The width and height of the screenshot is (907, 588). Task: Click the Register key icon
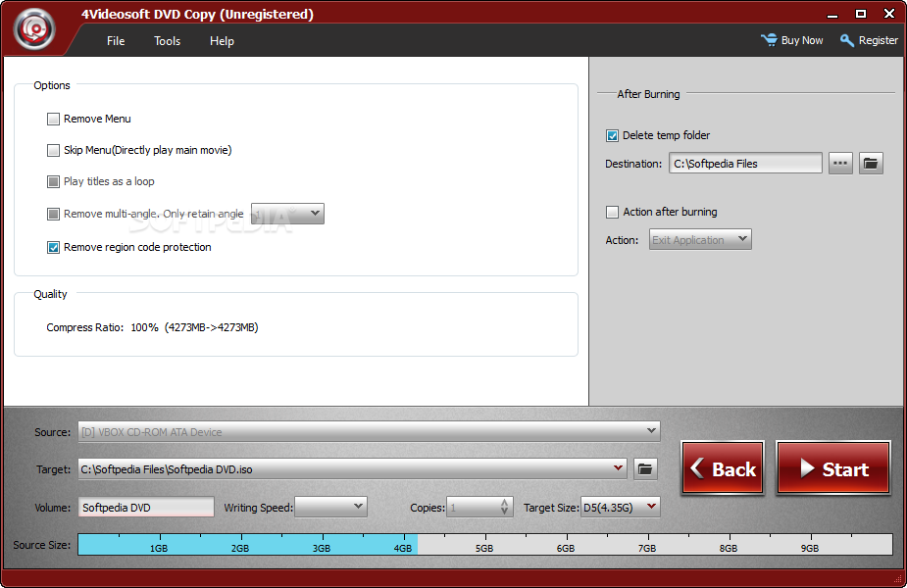tap(847, 40)
